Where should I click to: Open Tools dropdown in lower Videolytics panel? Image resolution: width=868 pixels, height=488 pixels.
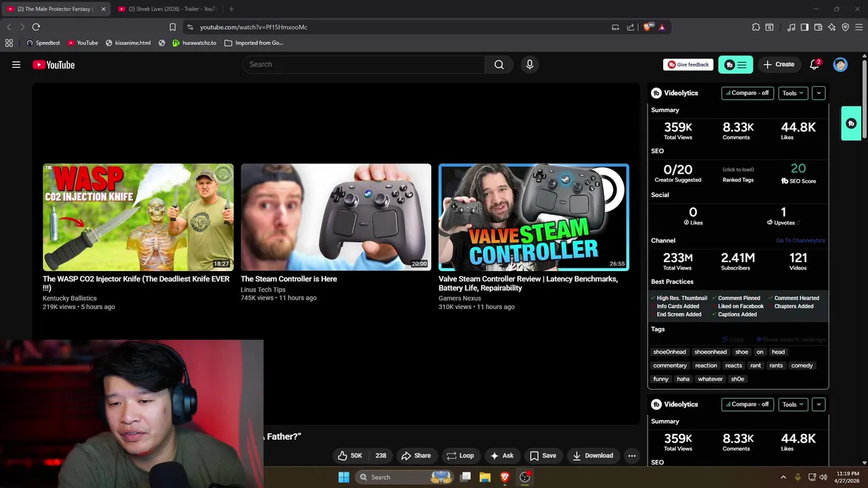(793, 404)
